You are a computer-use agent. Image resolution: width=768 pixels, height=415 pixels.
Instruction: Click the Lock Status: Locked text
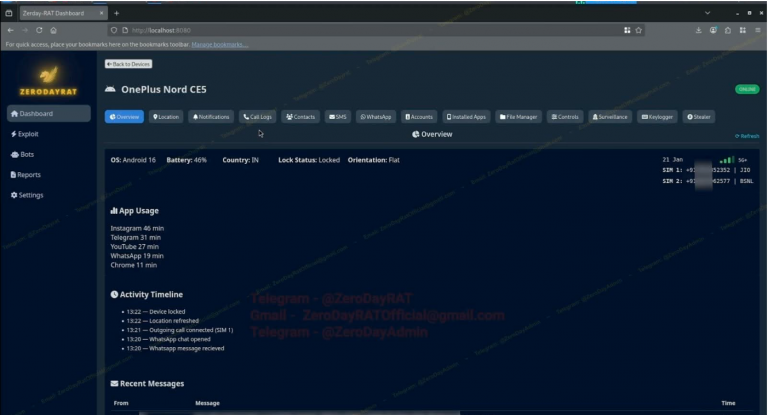click(x=309, y=160)
